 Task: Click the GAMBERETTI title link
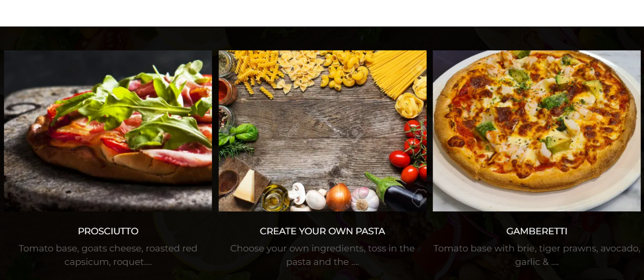[x=537, y=231]
